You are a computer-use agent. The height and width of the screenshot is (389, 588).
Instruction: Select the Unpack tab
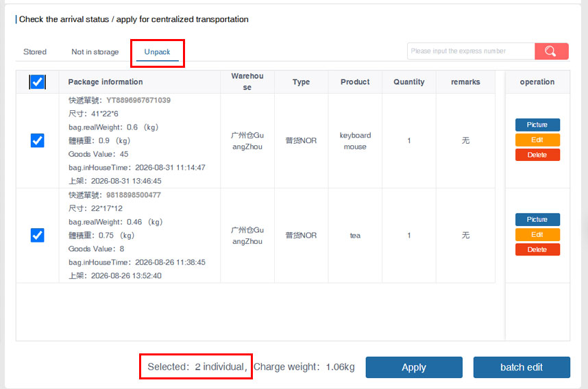pyautogui.click(x=157, y=52)
